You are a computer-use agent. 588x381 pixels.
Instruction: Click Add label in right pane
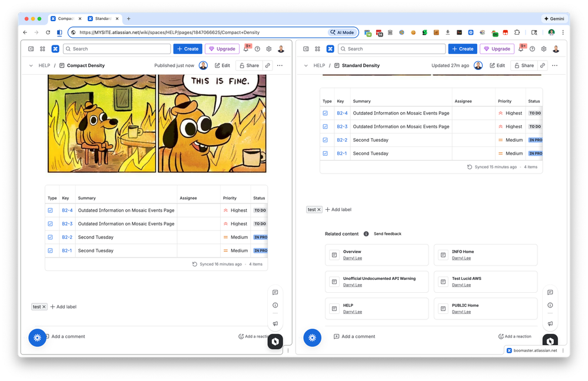338,209
